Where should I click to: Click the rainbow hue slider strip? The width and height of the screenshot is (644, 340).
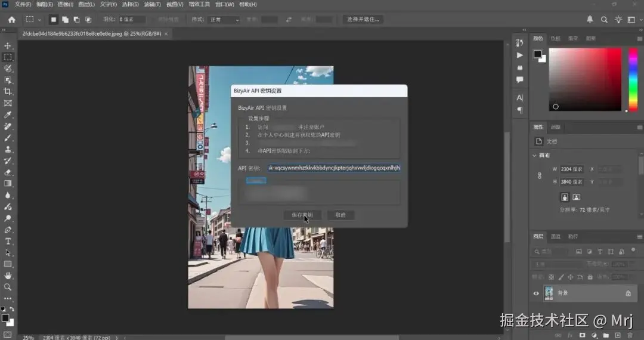click(633, 79)
